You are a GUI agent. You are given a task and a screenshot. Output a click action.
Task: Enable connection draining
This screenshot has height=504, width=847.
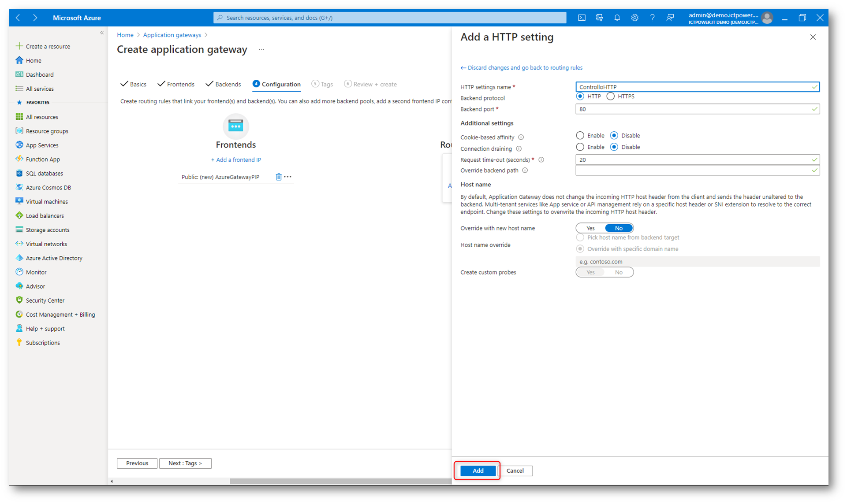coord(580,147)
